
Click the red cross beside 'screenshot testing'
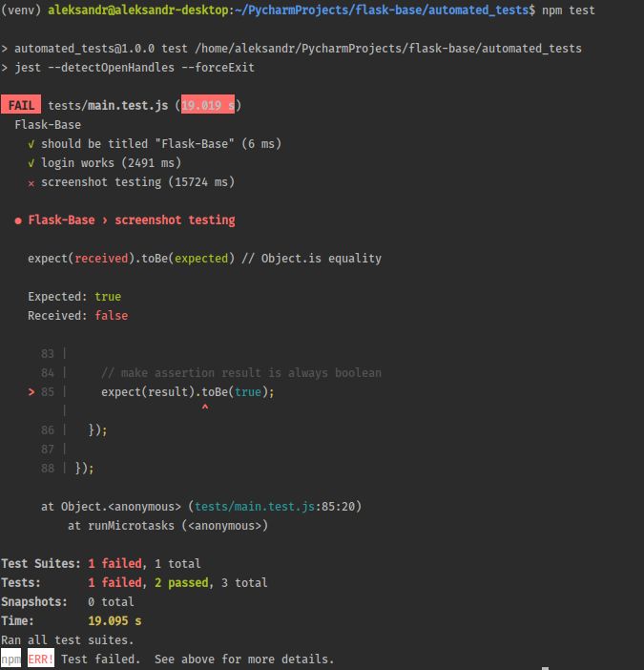(x=31, y=184)
